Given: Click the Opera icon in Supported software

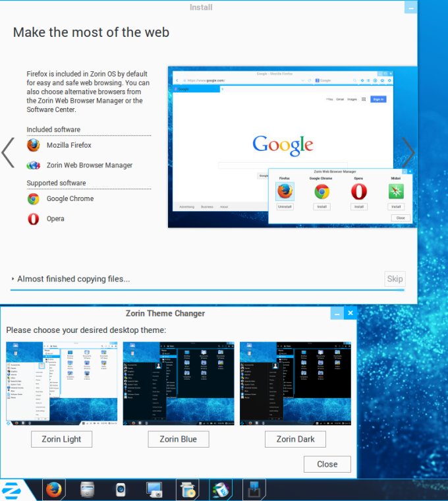Looking at the screenshot, I should tap(33, 219).
